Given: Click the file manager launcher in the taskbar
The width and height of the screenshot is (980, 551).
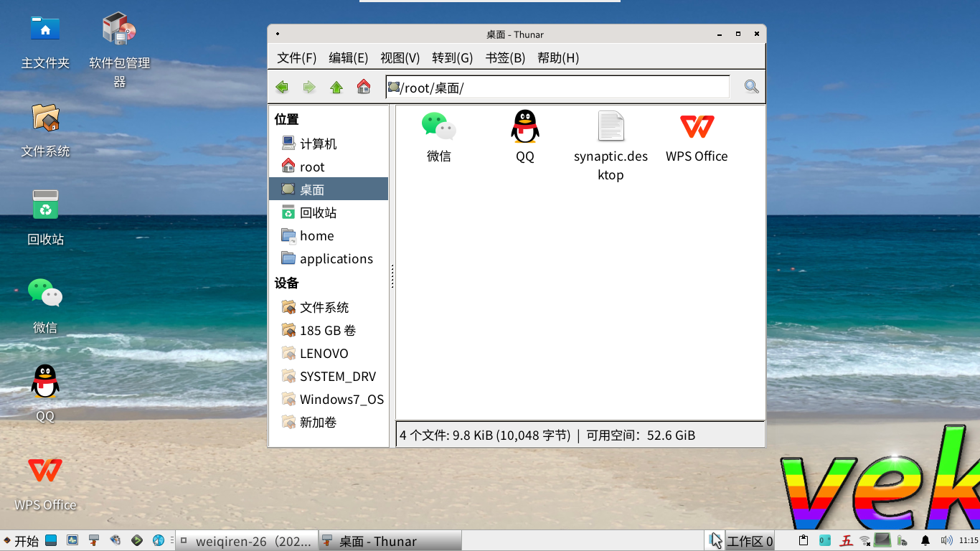Looking at the screenshot, I should 94,540.
